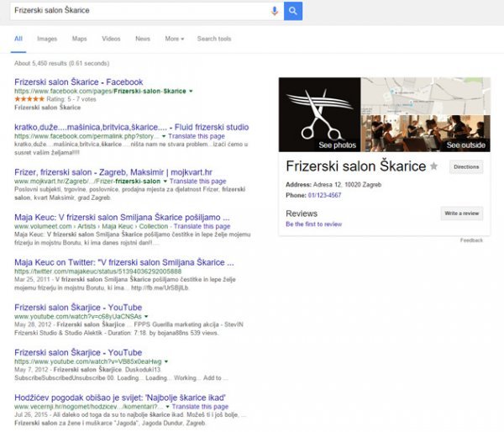Click the Directions button
504x432 pixels.
click(466, 167)
